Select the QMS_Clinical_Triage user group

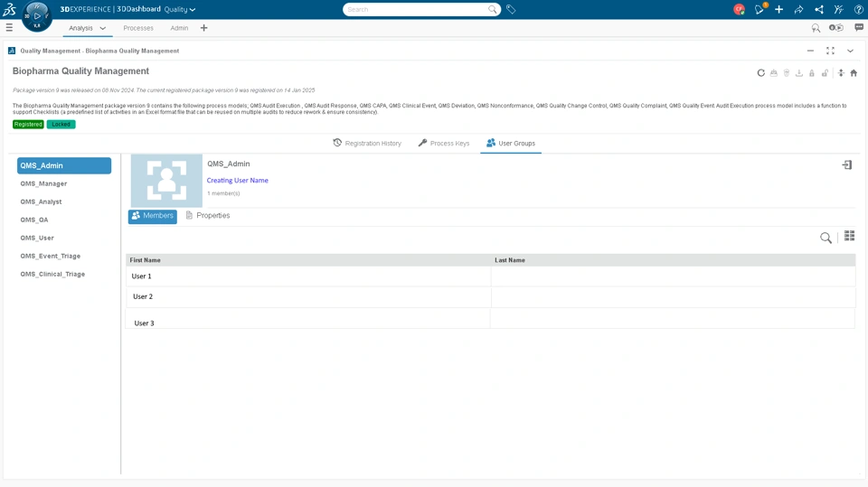[x=52, y=275]
